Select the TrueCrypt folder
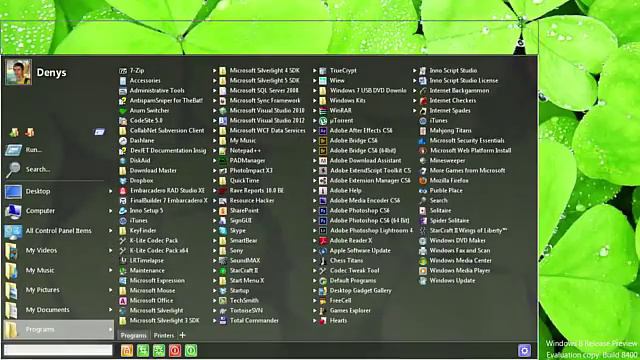640x360 pixels. click(343, 71)
